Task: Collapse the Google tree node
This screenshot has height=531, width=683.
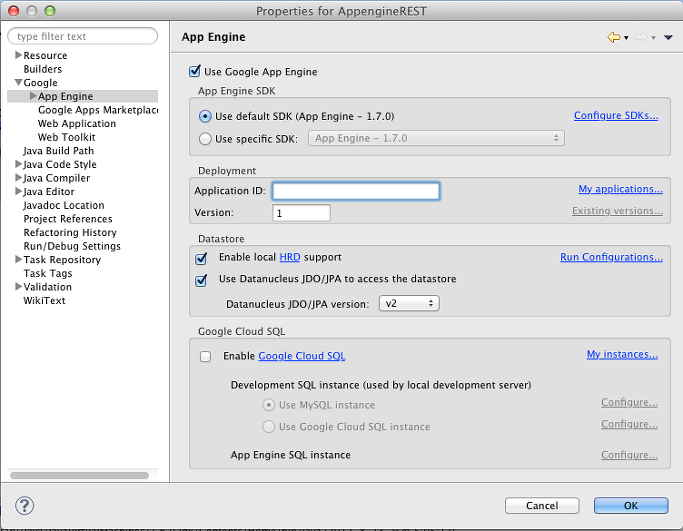Action: click(x=18, y=82)
